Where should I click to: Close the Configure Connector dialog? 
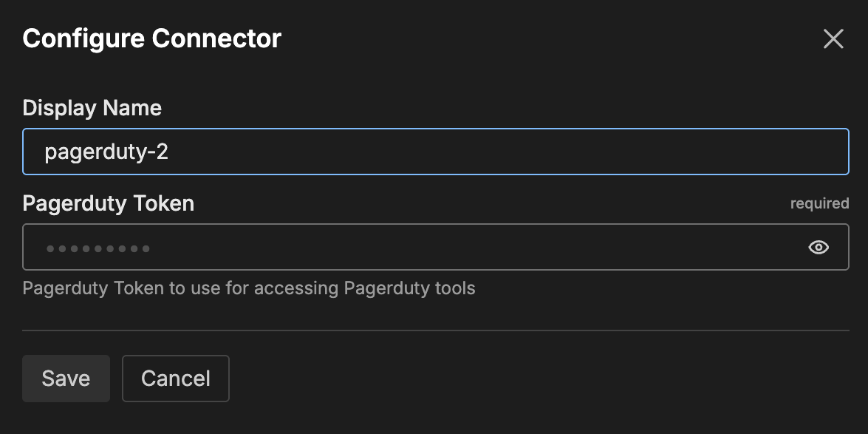[x=833, y=39]
